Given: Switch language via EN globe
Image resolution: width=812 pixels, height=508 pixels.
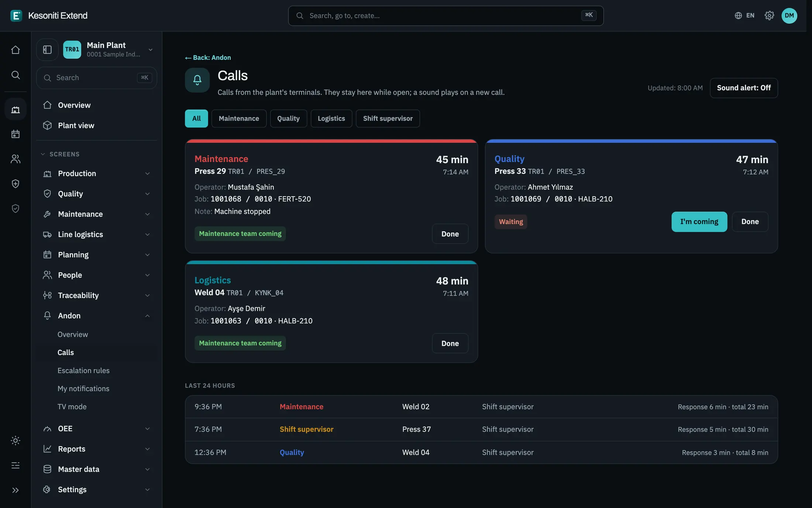Looking at the screenshot, I should [744, 16].
